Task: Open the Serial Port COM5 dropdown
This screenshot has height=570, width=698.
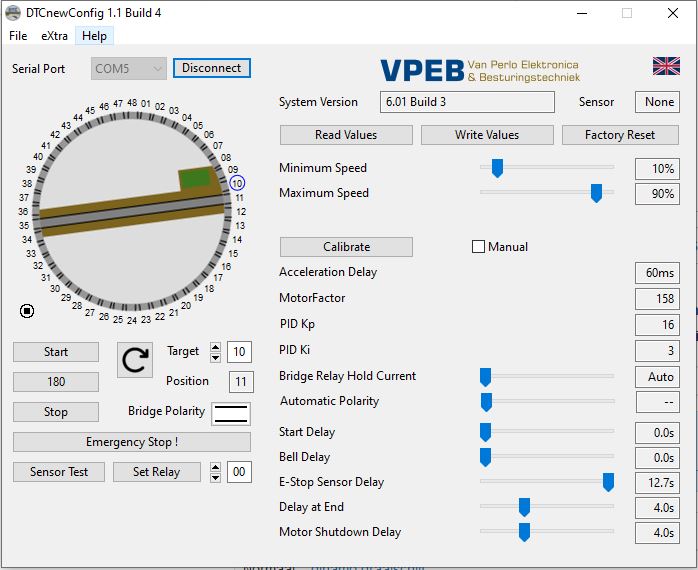Action: 129,68
